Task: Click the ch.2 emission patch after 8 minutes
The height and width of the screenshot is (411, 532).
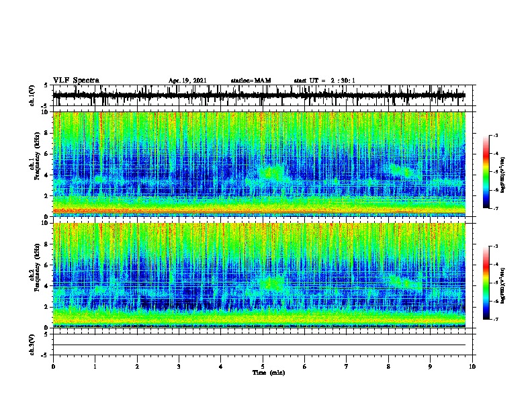Action: tap(405, 283)
